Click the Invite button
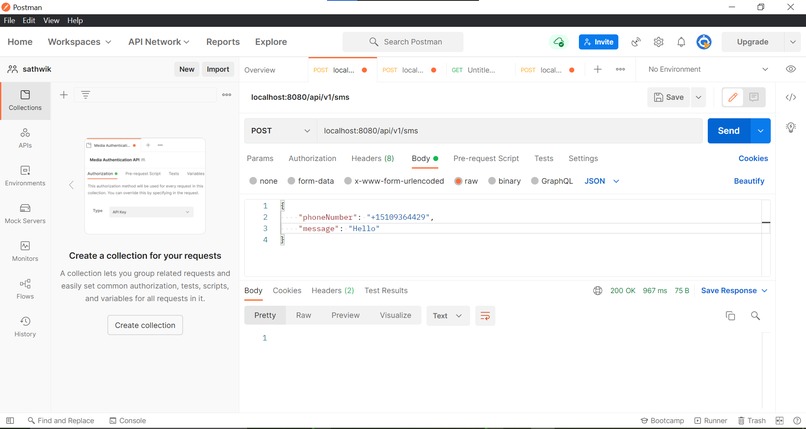The image size is (806, 429). pos(598,42)
